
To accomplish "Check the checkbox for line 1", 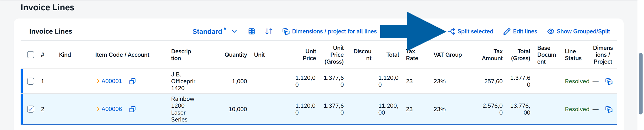I will (x=31, y=81).
